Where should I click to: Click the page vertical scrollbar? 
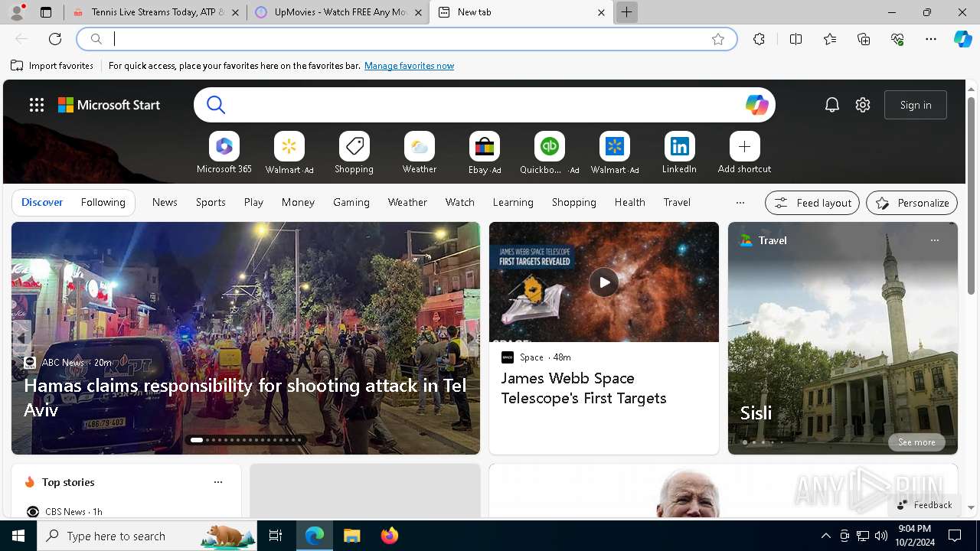click(x=971, y=197)
